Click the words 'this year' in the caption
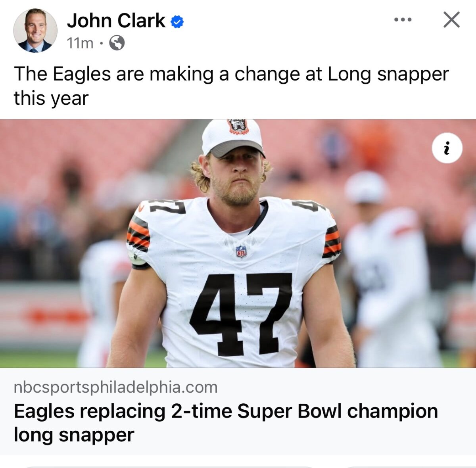The height and width of the screenshot is (468, 476). point(51,98)
